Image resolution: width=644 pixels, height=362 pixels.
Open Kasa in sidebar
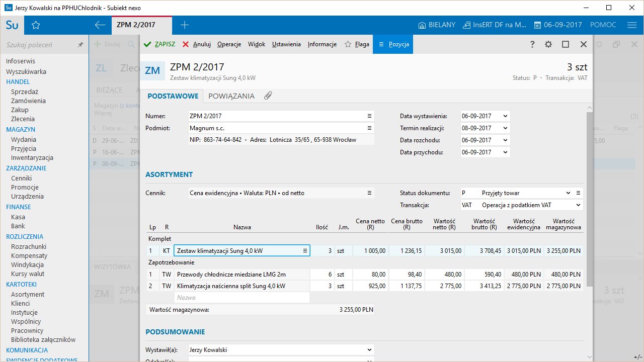pos(18,217)
